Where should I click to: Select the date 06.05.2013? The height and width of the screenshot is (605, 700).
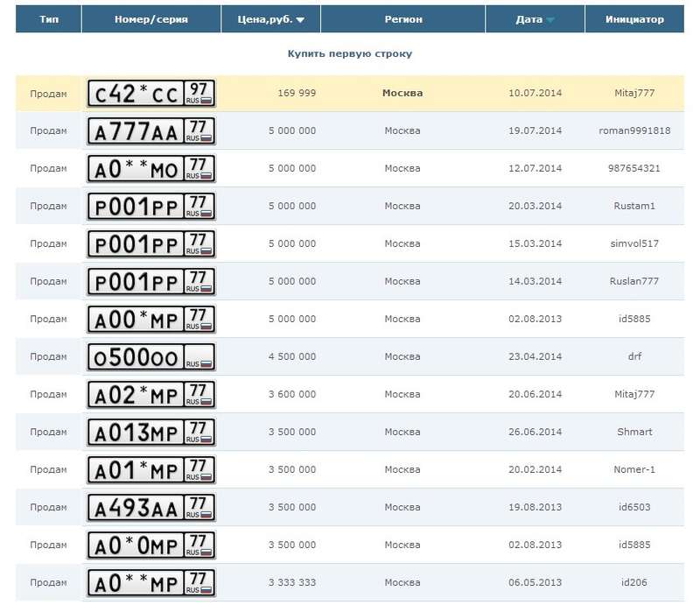[x=535, y=582]
